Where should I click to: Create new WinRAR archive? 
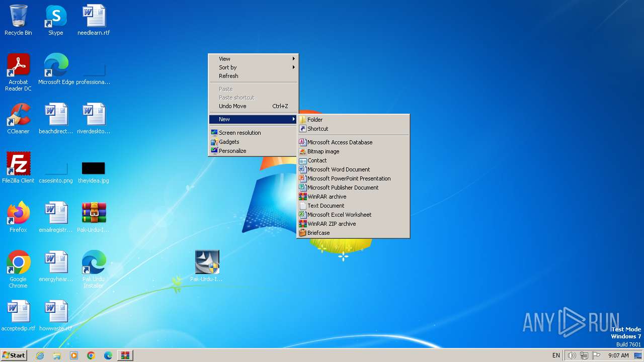click(x=353, y=197)
